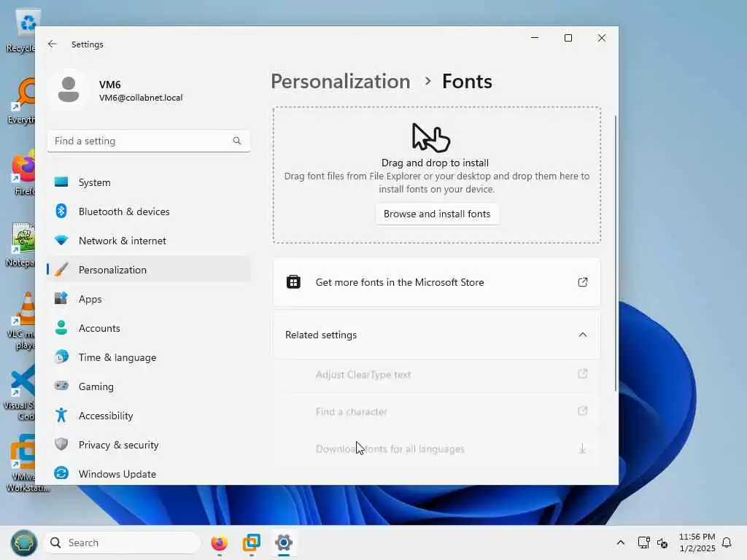
Task: Select the Personalization category
Action: pos(149,270)
